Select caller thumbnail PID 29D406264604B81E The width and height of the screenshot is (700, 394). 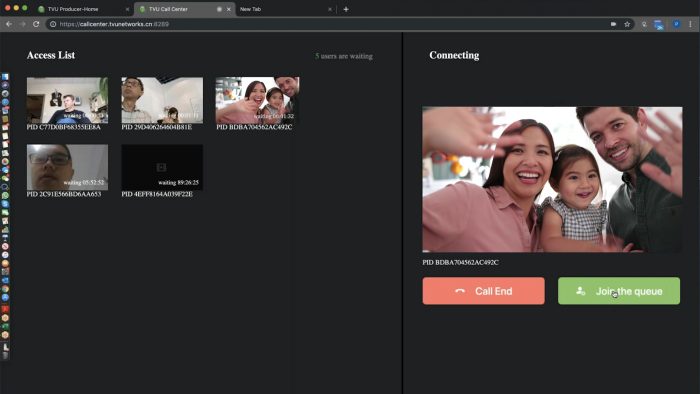[162, 100]
